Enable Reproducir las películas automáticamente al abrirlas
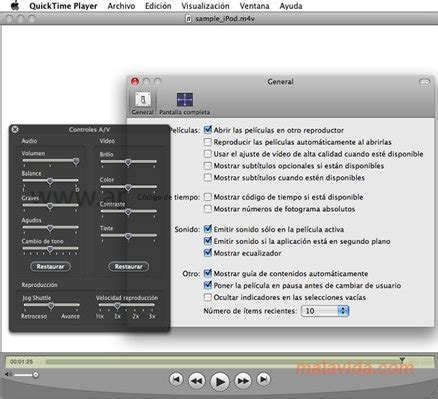This screenshot has height=399, width=438. pos(208,142)
